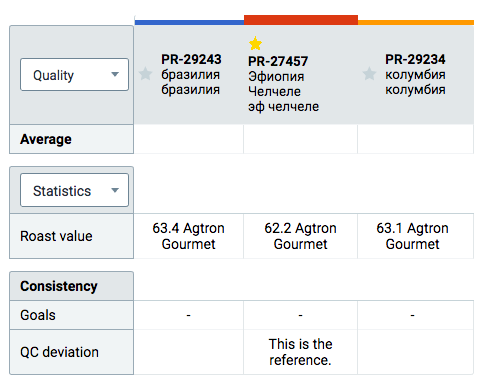
Task: Select the PR-29243 column title
Action: [x=191, y=59]
